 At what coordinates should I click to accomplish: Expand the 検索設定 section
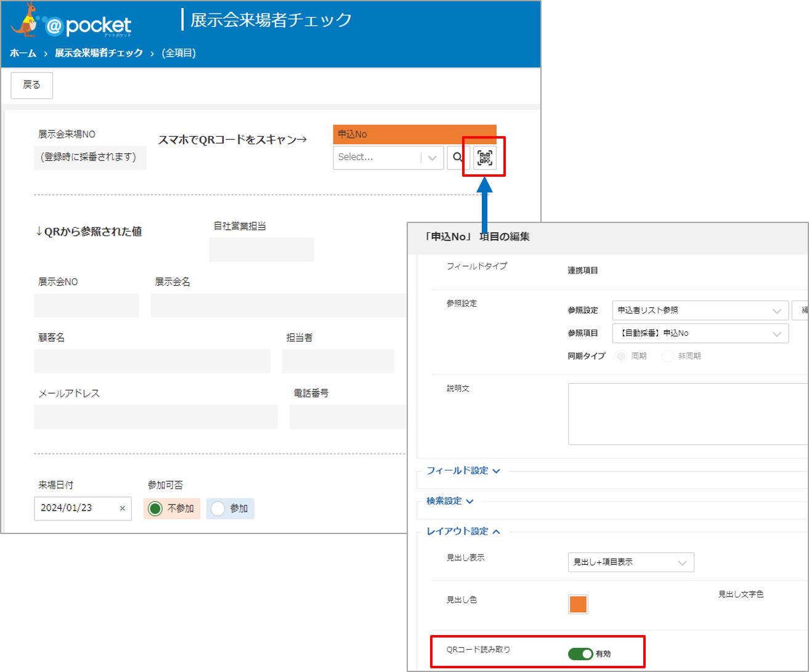(x=450, y=501)
